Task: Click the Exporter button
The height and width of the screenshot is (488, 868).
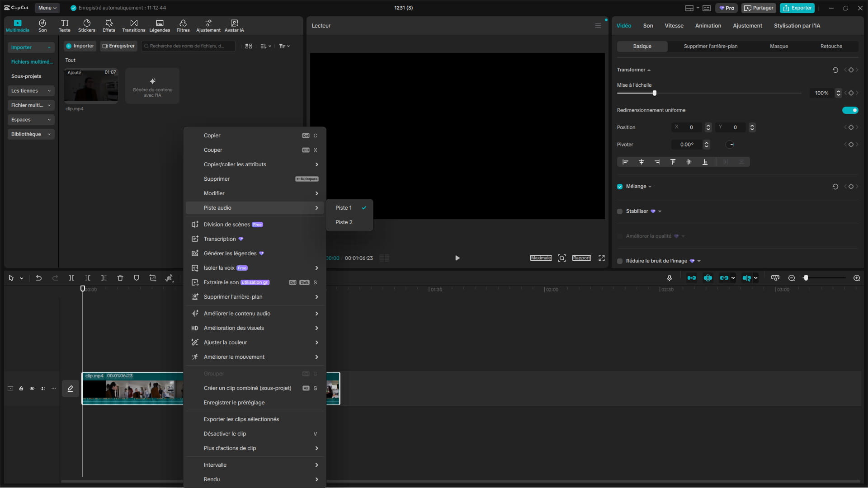Action: [x=797, y=8]
